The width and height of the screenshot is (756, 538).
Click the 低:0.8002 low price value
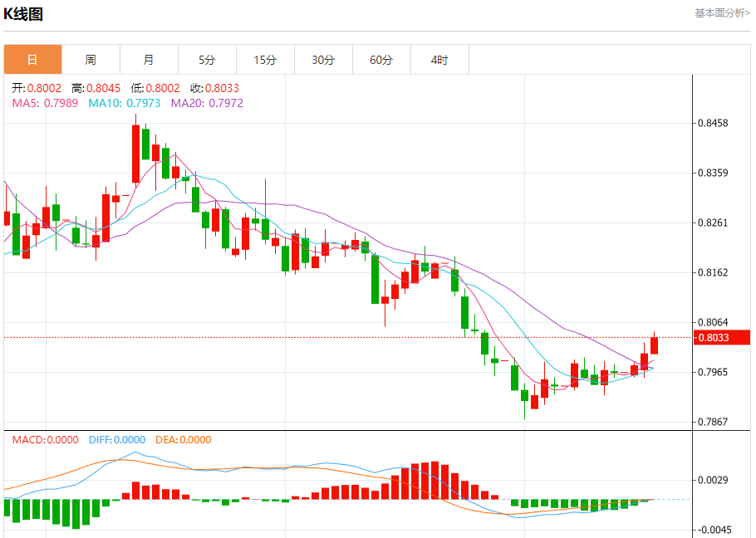[x=155, y=88]
